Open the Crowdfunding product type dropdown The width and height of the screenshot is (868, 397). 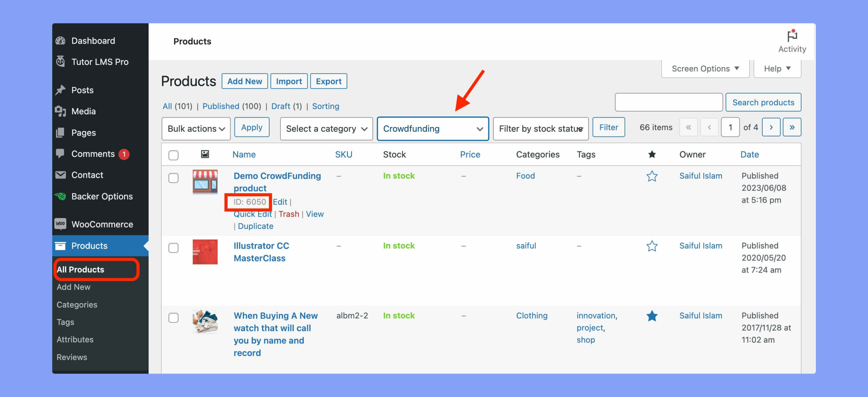(x=433, y=129)
